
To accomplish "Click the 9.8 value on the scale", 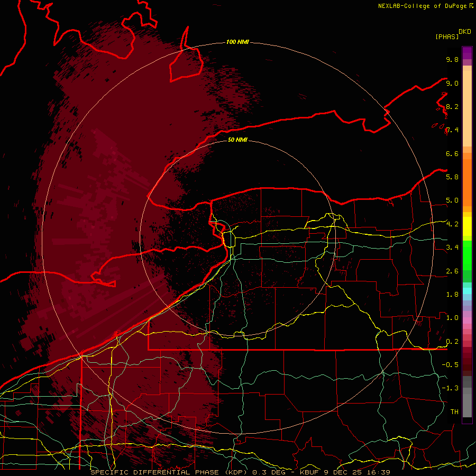I will pyautogui.click(x=452, y=59).
